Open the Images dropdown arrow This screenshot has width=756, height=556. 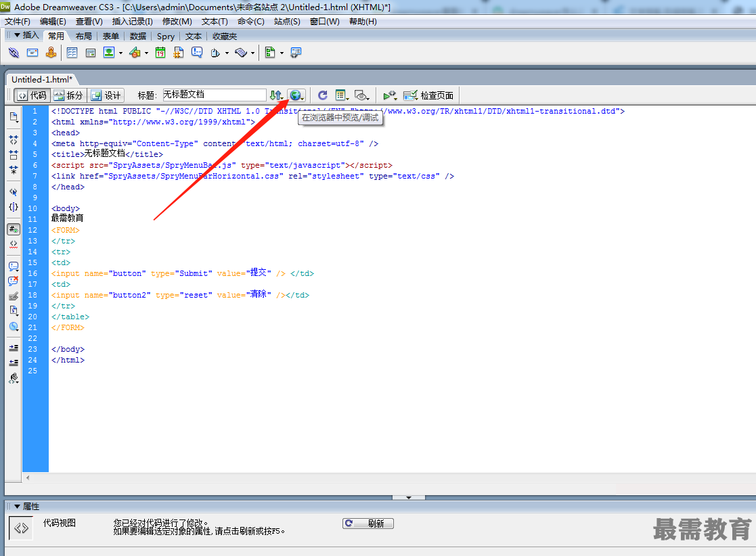coord(120,53)
